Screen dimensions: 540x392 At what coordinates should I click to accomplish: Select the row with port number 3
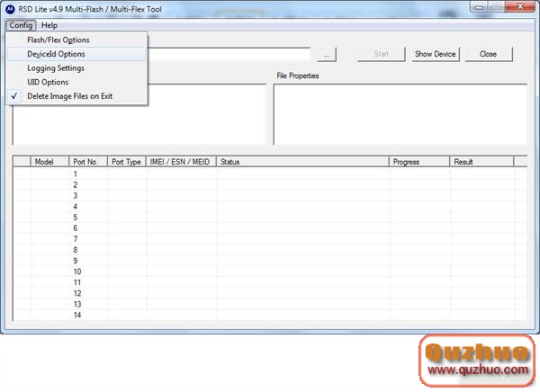[x=270, y=196]
